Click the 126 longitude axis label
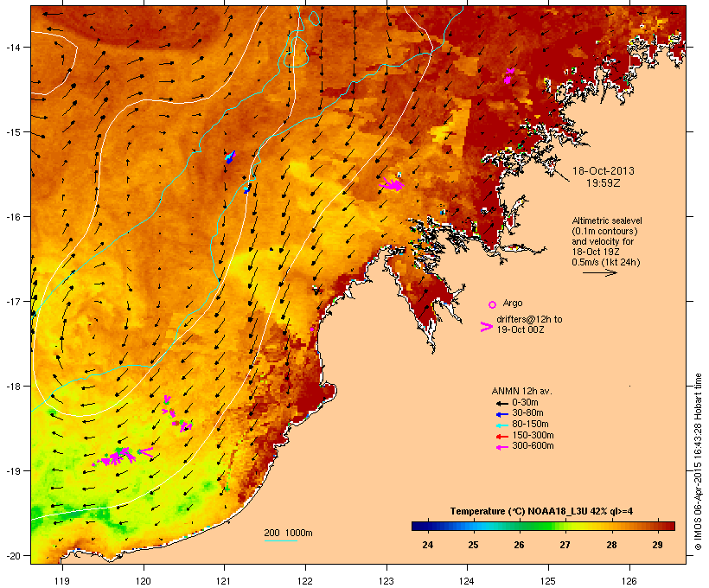The height and width of the screenshot is (588, 709). 629,581
